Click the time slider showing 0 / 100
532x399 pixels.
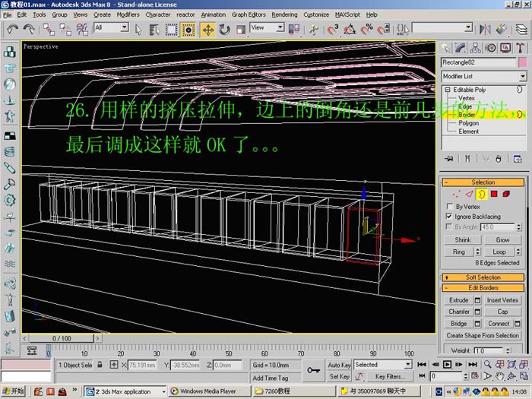(62, 338)
